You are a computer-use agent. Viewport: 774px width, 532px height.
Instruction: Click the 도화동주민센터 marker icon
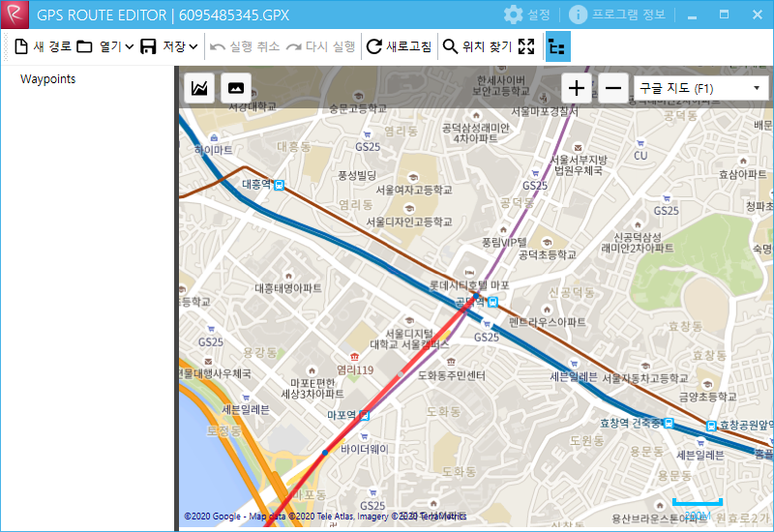(x=450, y=362)
